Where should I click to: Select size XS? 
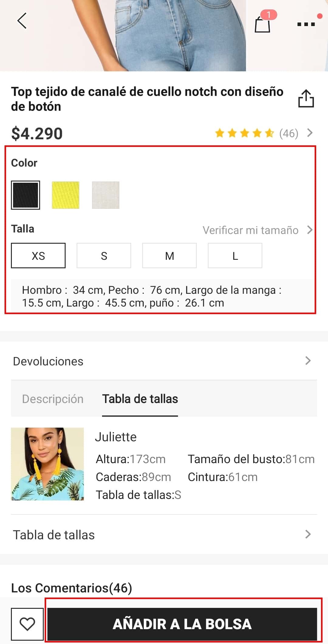click(38, 256)
